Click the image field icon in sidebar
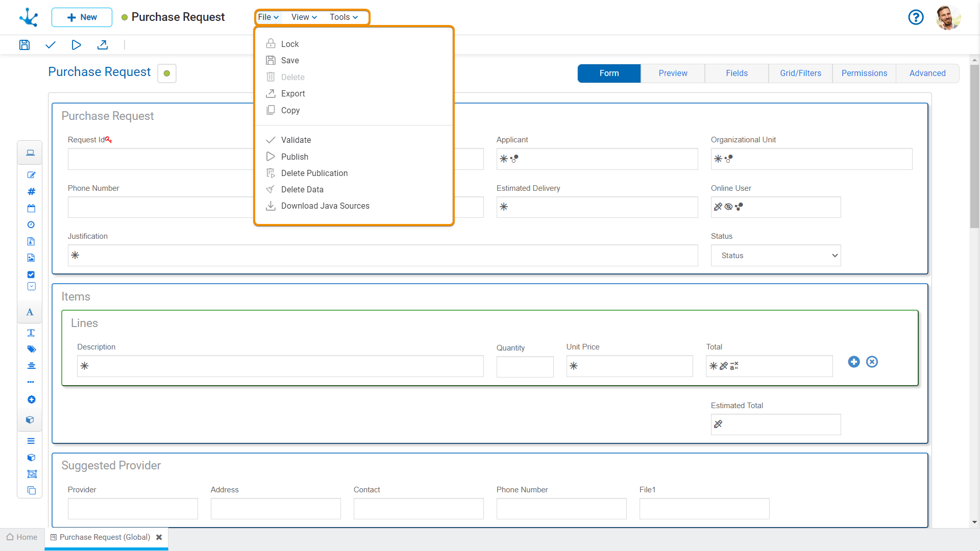 (31, 258)
